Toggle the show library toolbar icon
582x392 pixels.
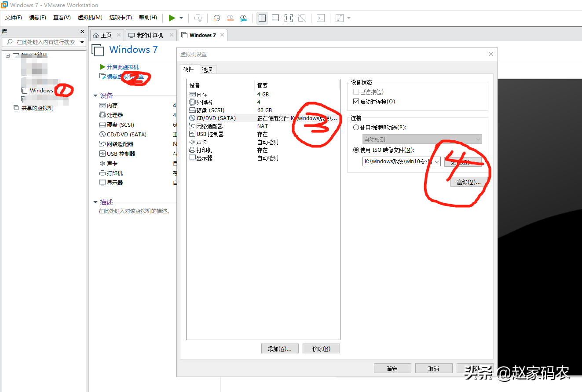point(262,18)
